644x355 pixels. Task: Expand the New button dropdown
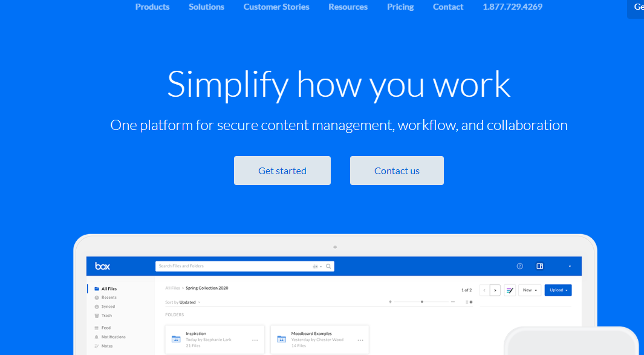coord(535,290)
